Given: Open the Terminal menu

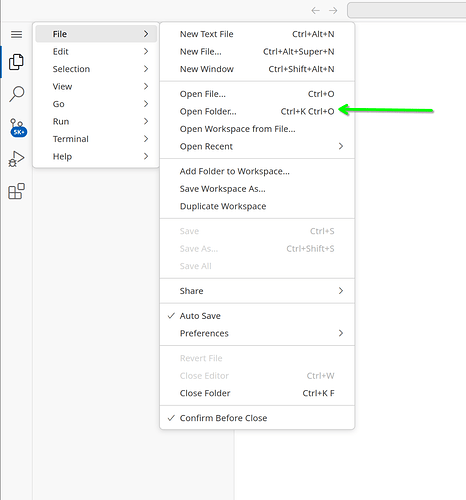Looking at the screenshot, I should pos(96,139).
